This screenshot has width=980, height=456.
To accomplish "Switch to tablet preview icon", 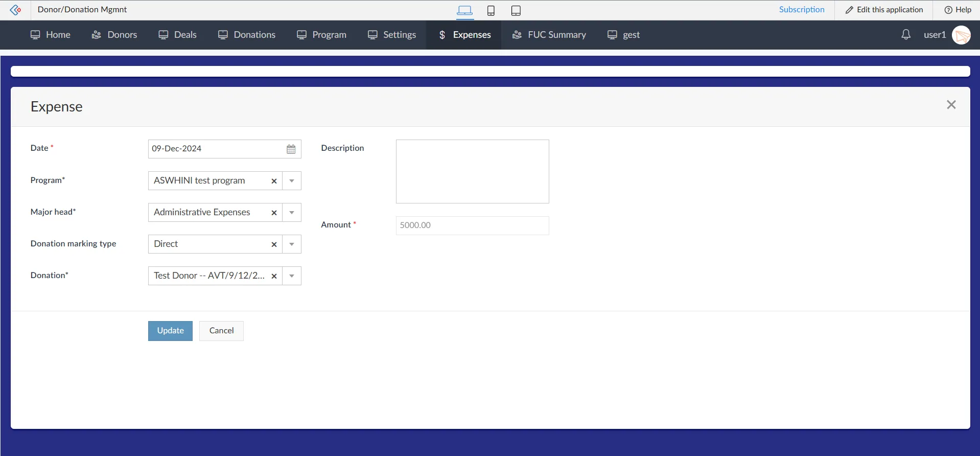I will (x=516, y=10).
